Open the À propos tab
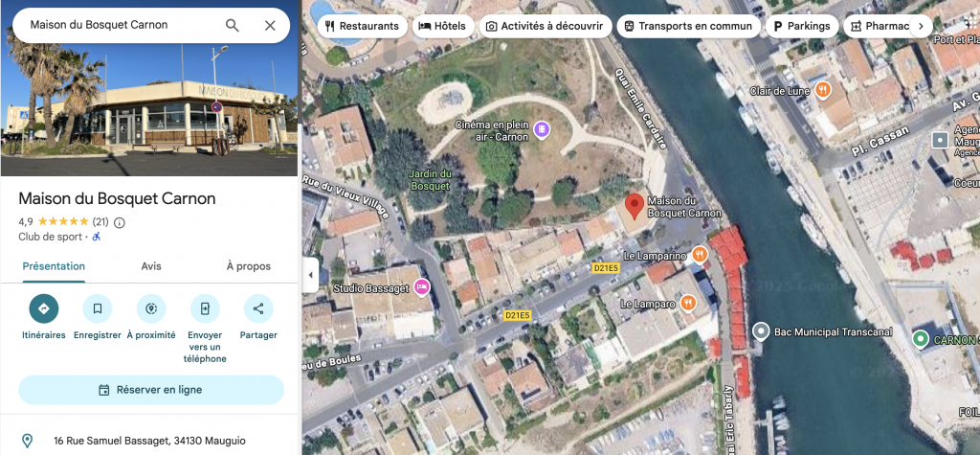The image size is (980, 455). (248, 266)
